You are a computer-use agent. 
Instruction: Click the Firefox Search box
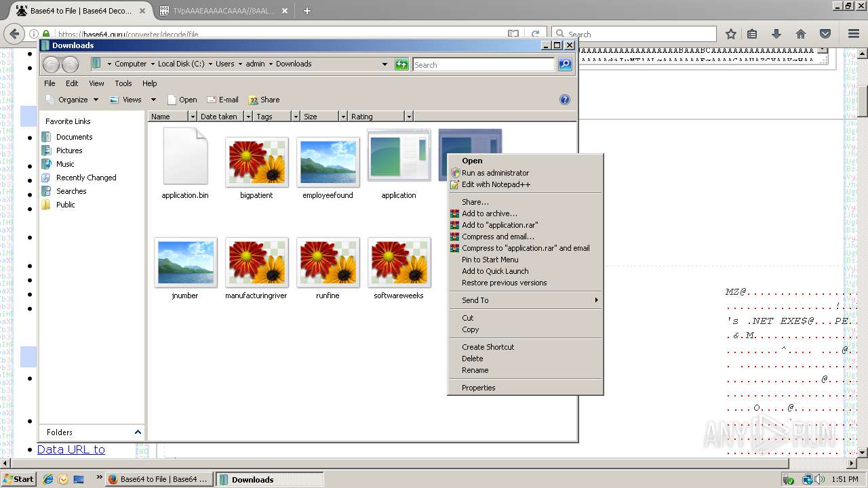(x=634, y=34)
